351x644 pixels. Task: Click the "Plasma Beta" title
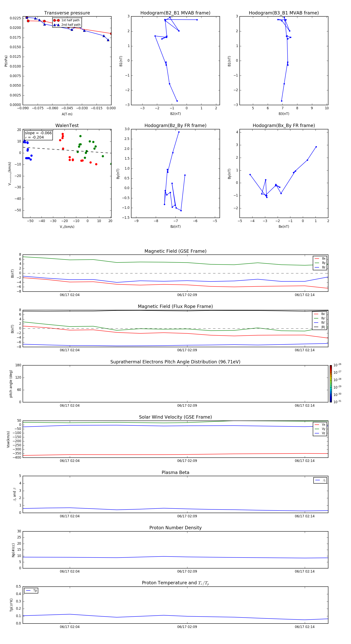pyautogui.click(x=175, y=472)
